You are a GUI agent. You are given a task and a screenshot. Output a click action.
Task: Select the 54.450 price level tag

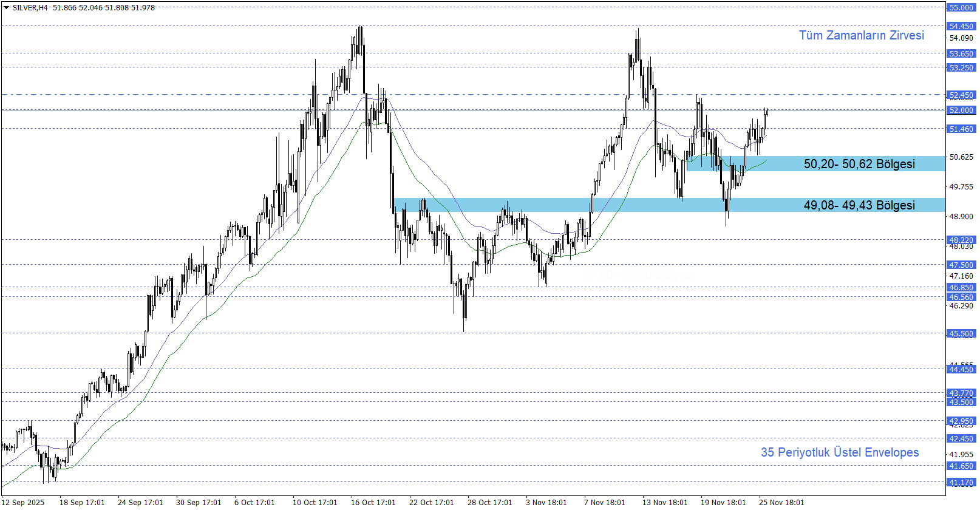coord(961,27)
